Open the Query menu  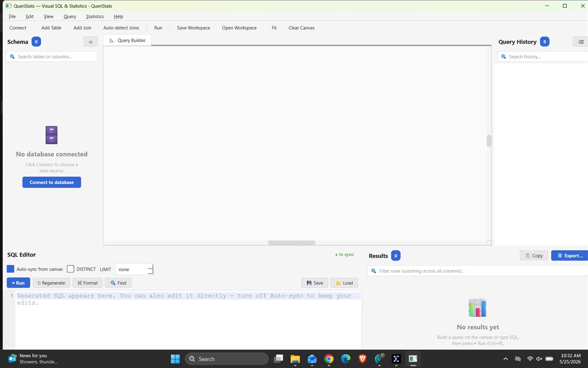[70, 16]
